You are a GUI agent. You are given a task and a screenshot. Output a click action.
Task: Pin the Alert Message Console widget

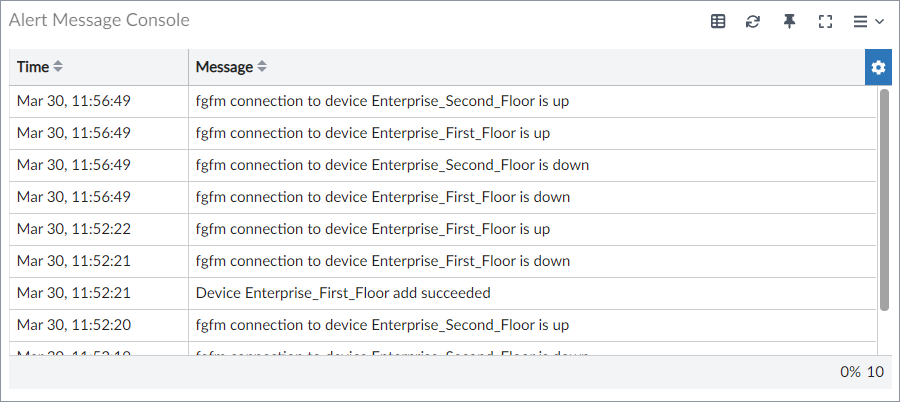(x=789, y=21)
